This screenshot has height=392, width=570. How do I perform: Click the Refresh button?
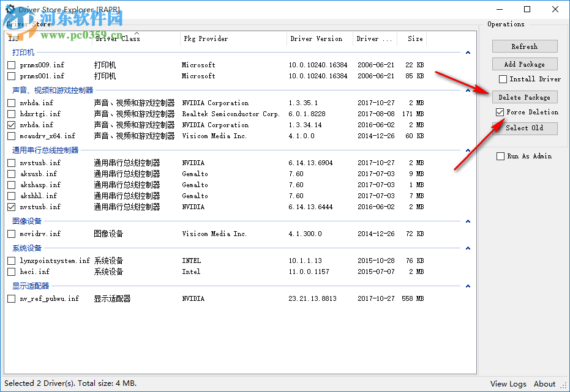pos(525,46)
